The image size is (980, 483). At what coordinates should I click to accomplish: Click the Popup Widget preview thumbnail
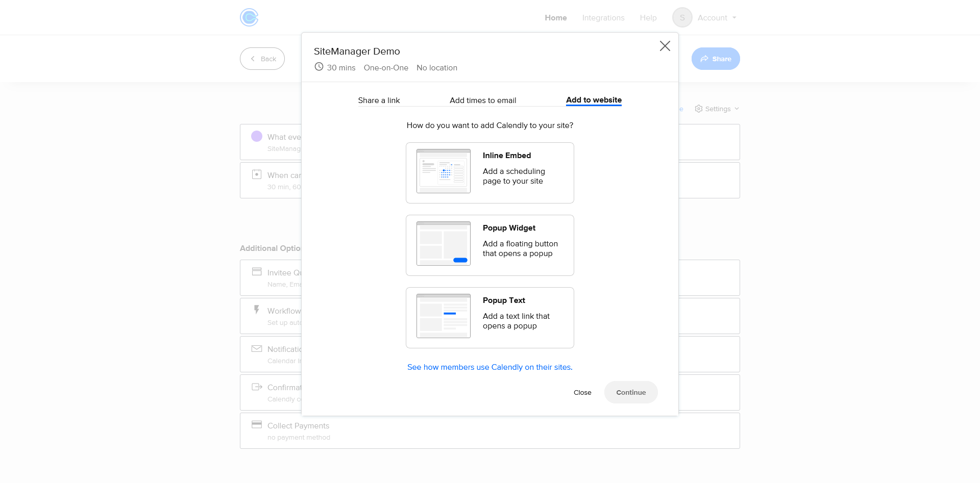(444, 244)
